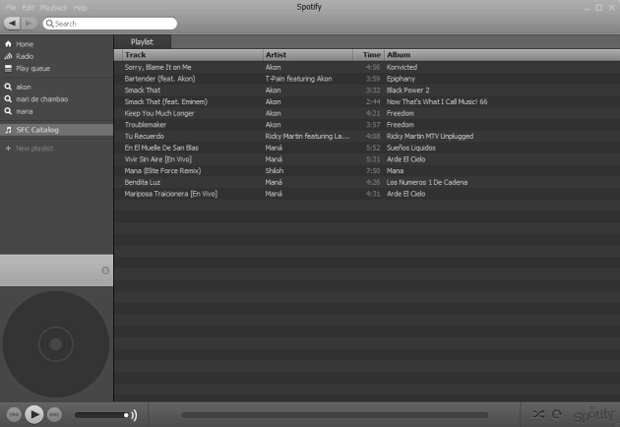Select track 'Vivir Sin Aire [En Vivo]'
The width and height of the screenshot is (620, 427).
click(x=158, y=159)
